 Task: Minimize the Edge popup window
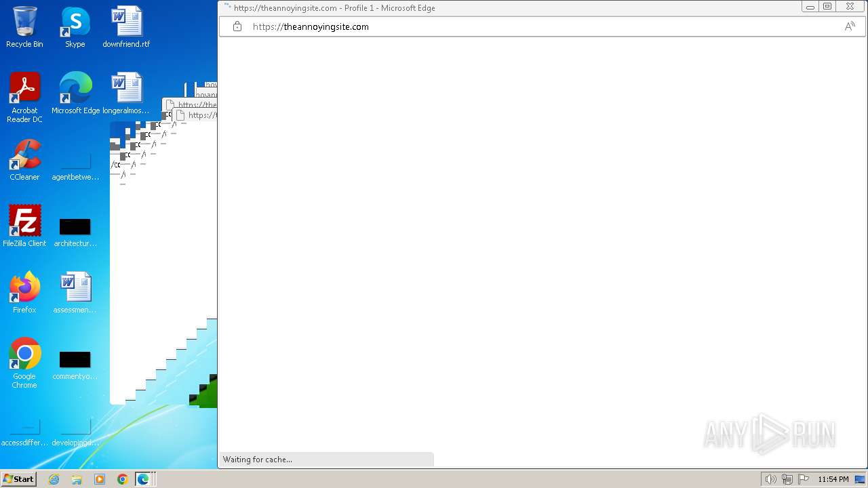(x=810, y=7)
